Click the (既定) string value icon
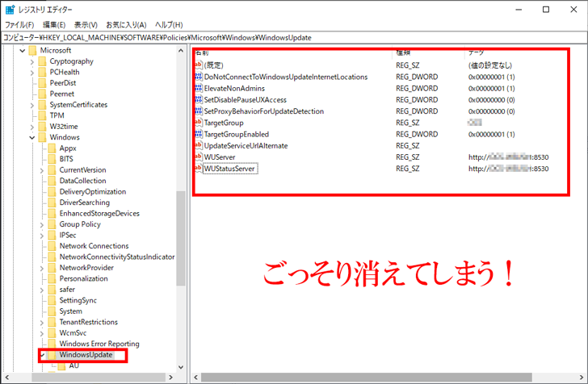Image resolution: width=588 pixels, height=384 pixels. pyautogui.click(x=199, y=65)
